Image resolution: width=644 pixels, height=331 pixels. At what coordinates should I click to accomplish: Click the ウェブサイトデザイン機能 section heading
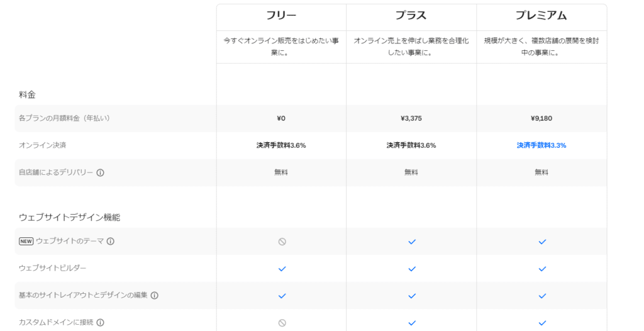pos(69,217)
